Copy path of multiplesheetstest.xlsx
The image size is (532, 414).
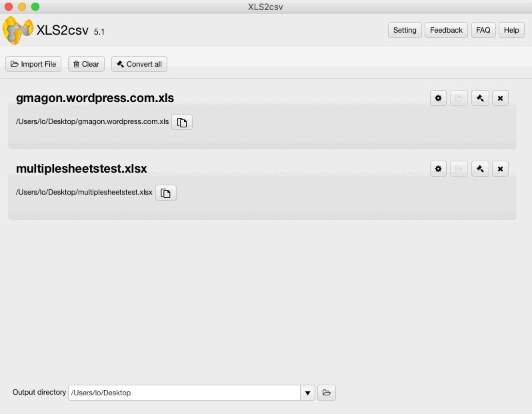(165, 193)
